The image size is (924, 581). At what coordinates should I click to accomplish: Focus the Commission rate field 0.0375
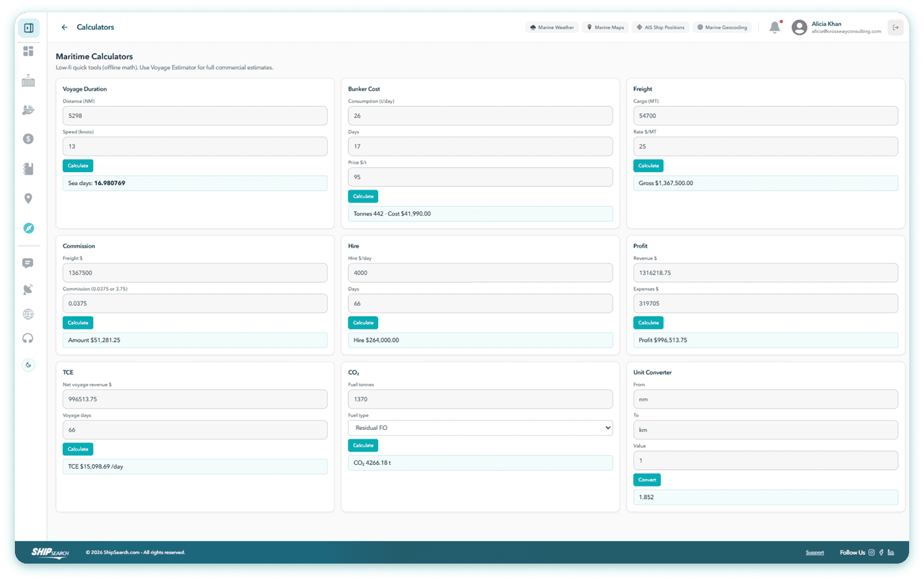coord(195,304)
